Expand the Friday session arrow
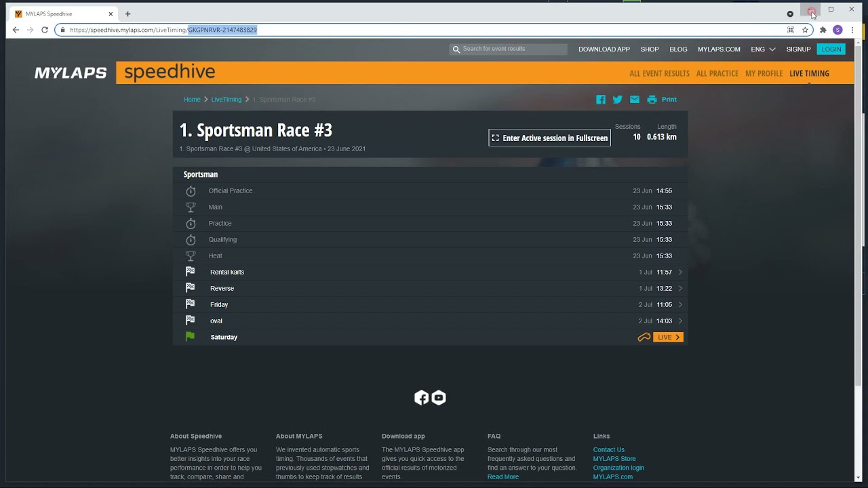This screenshot has height=488, width=868. (680, 304)
